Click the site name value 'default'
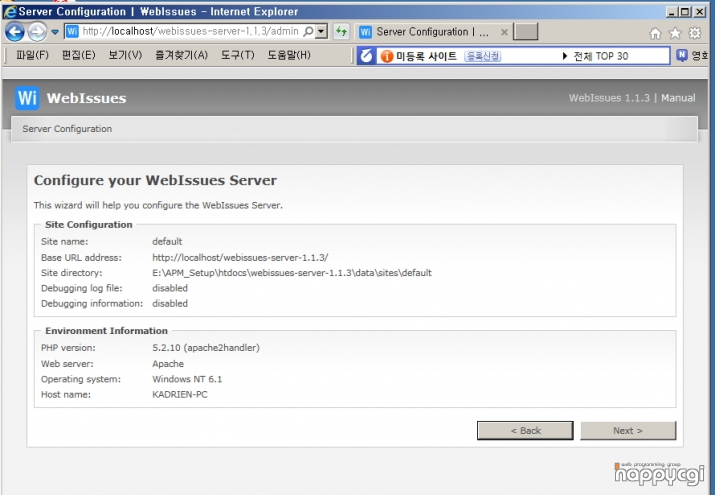715x495 pixels. click(x=167, y=242)
